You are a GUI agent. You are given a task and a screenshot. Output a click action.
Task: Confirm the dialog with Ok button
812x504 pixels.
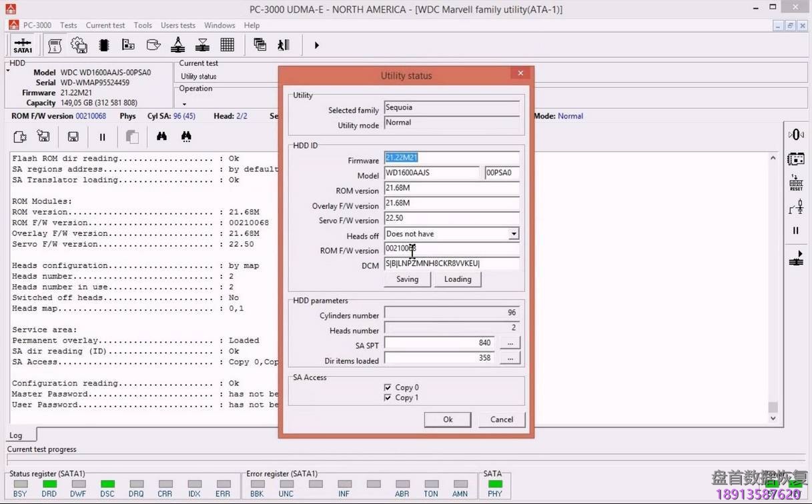(x=447, y=419)
